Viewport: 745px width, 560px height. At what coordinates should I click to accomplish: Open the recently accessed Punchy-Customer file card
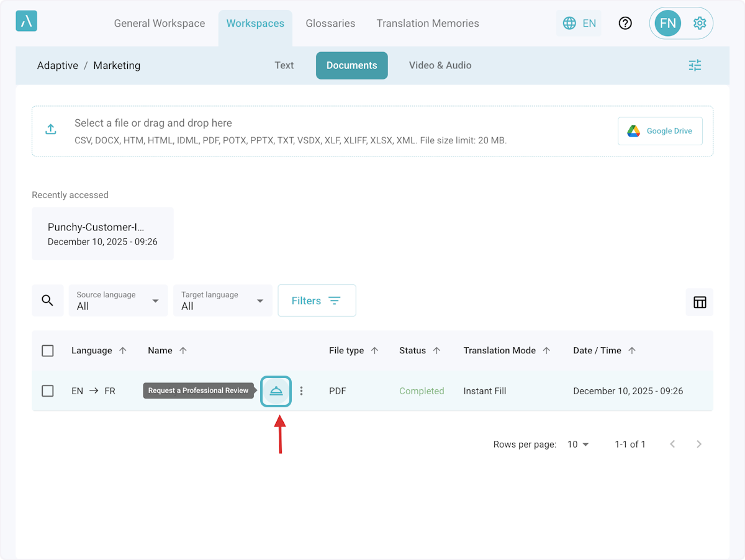[x=102, y=234]
